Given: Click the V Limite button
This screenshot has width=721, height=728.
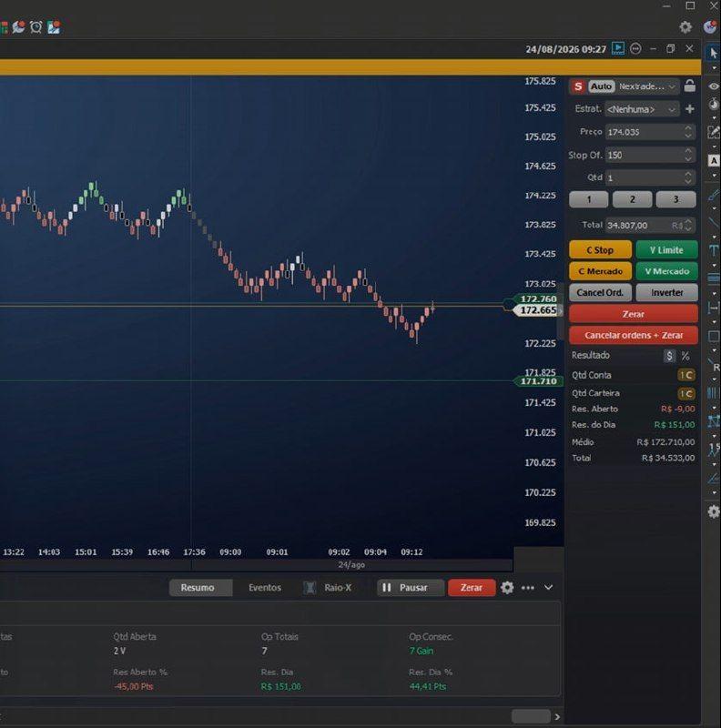Looking at the screenshot, I should click(666, 249).
